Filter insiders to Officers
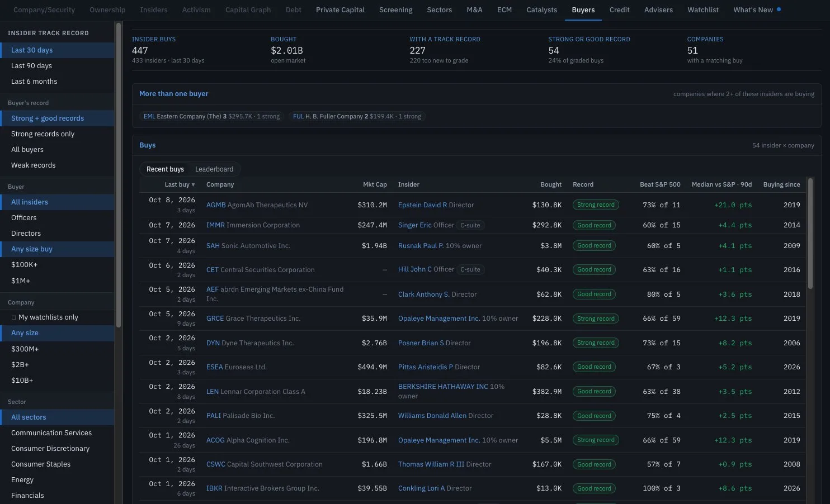 [57, 218]
